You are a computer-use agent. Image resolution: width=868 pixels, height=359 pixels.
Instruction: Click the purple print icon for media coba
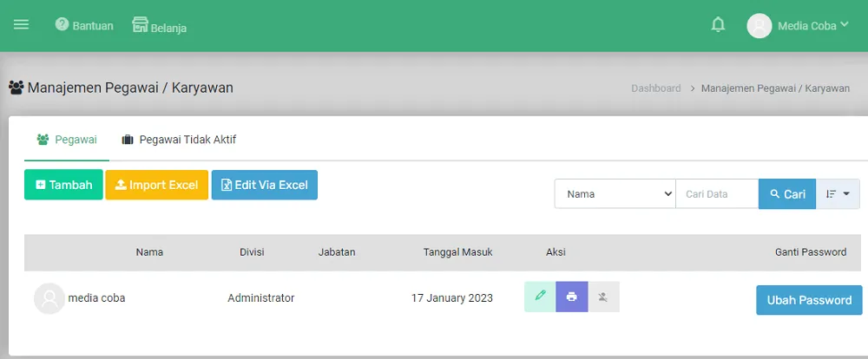point(571,297)
